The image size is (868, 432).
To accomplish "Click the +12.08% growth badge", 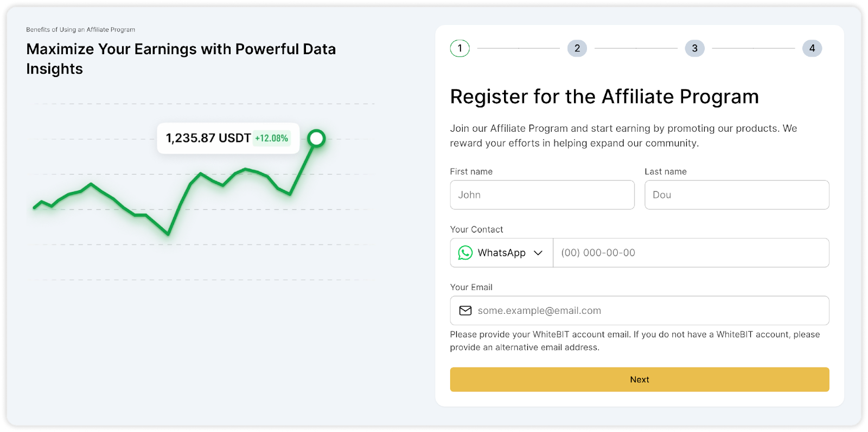I will pos(272,138).
